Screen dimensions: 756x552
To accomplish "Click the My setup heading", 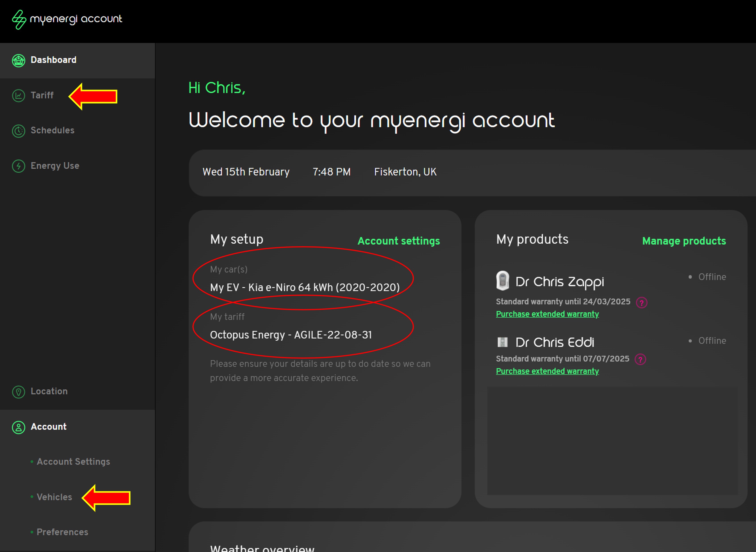I will click(x=237, y=240).
